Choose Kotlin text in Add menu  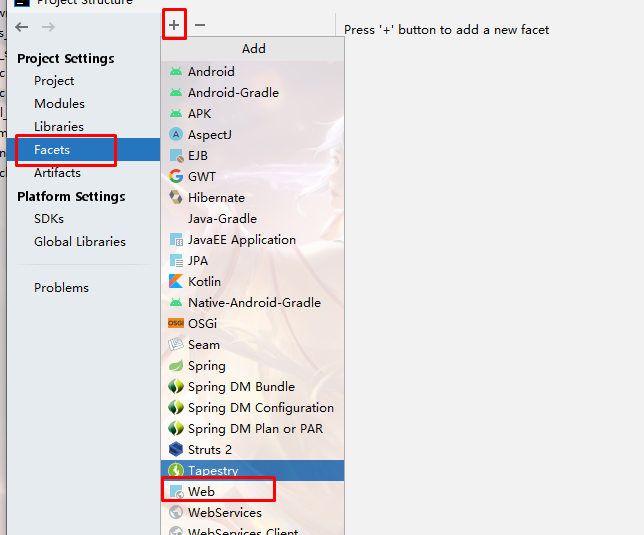(204, 282)
